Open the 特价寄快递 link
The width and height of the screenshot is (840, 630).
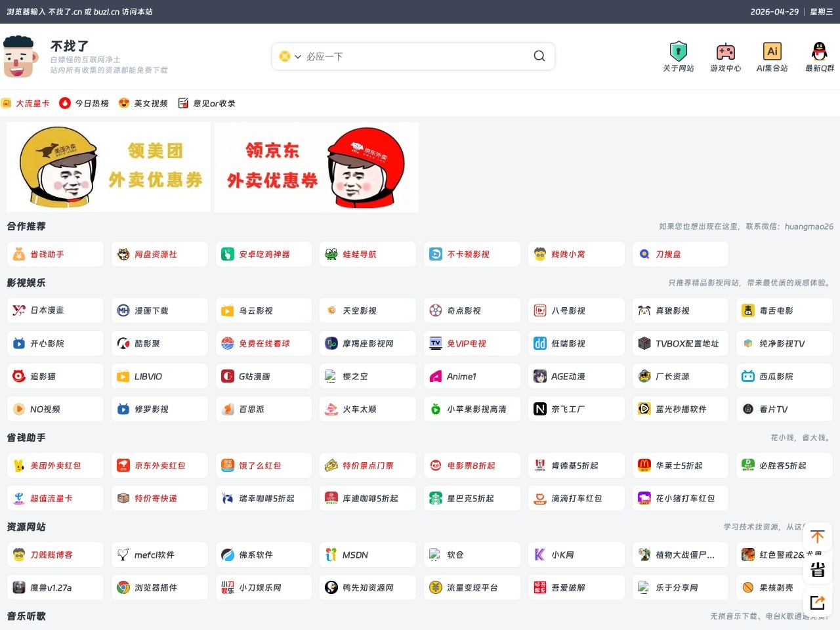point(159,499)
